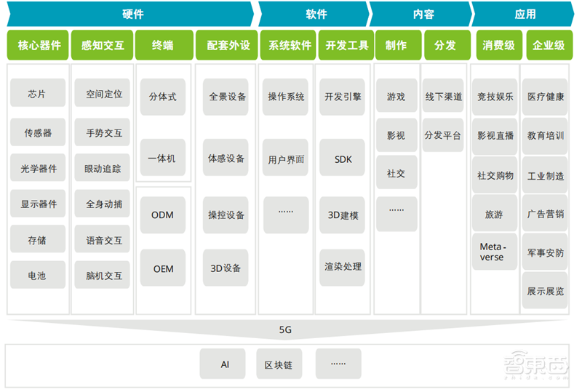Select the 传感器 item
This screenshot has height=392, width=582.
(x=38, y=132)
